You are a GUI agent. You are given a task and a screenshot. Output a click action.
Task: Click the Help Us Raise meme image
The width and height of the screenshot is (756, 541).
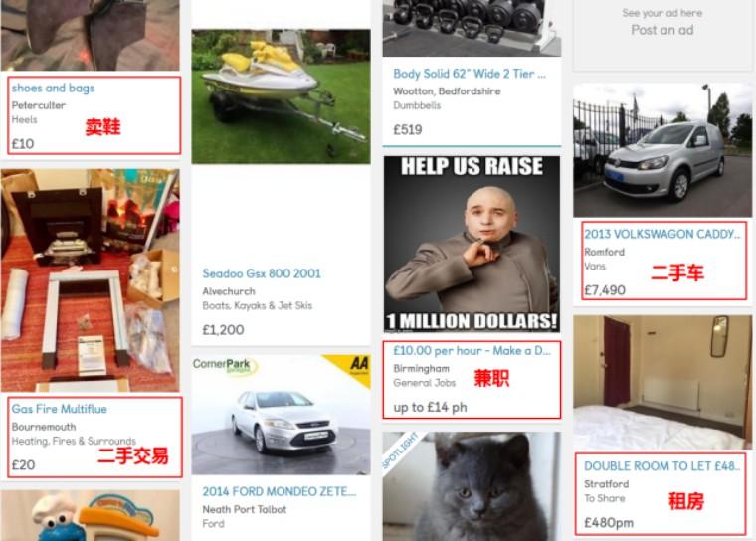click(x=472, y=244)
